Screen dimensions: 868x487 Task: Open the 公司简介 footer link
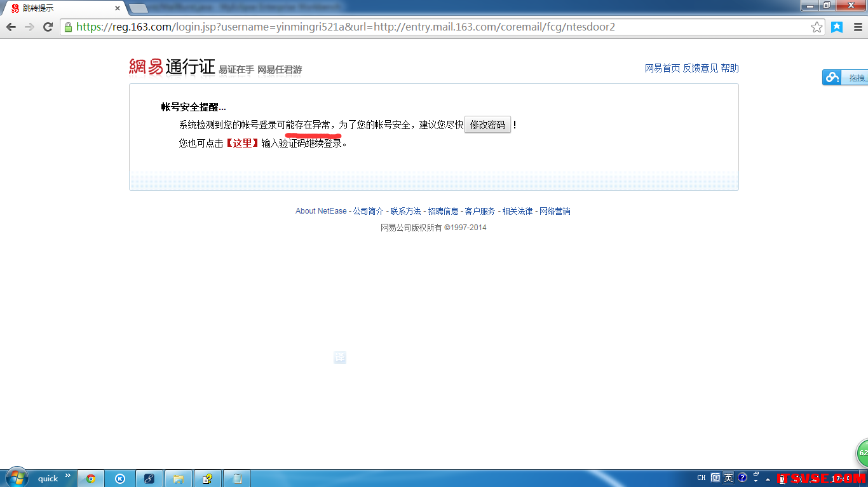tap(369, 211)
